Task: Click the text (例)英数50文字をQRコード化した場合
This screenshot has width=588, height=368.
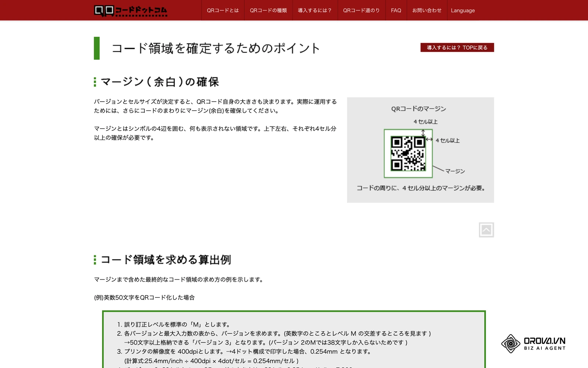Action: 144,297
